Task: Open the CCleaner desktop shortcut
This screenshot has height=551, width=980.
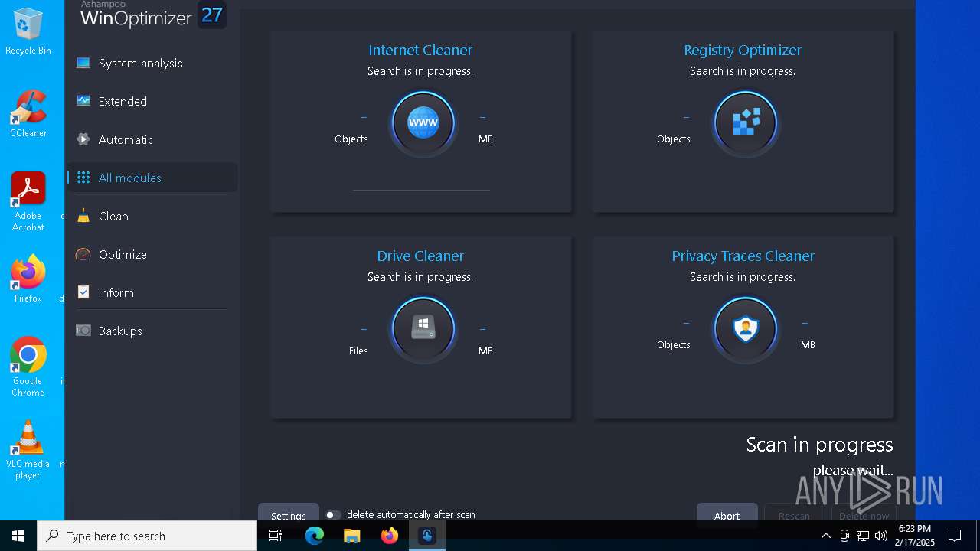Action: pos(28,114)
